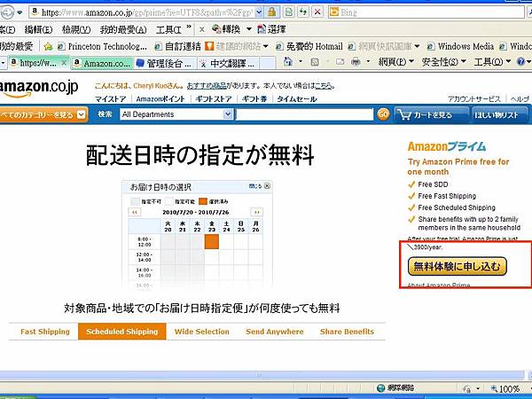This screenshot has width=532, height=399.
Task: Click the Amazon search text field
Action: pos(305,114)
